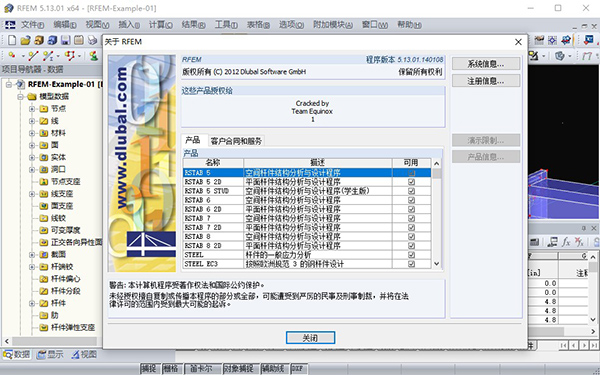This screenshot has width=600, height=375.
Task: Click the 注册信息... button
Action: pos(486,81)
